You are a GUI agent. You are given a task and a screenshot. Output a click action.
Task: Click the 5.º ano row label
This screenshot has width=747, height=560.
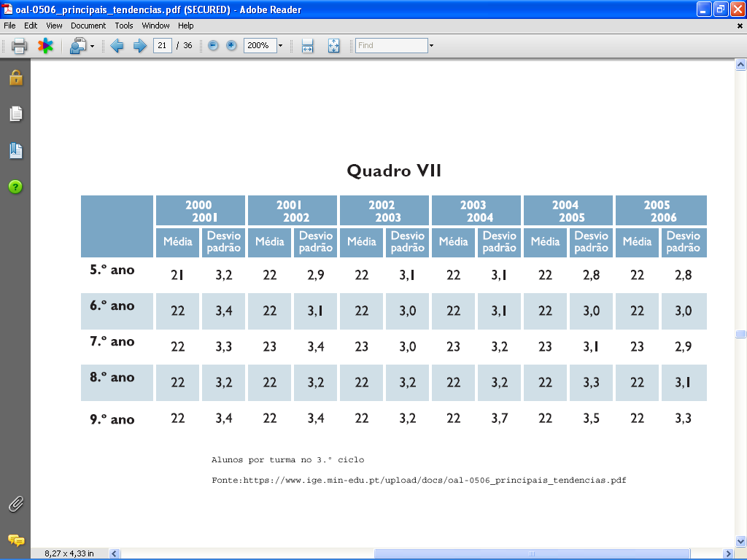pyautogui.click(x=112, y=270)
